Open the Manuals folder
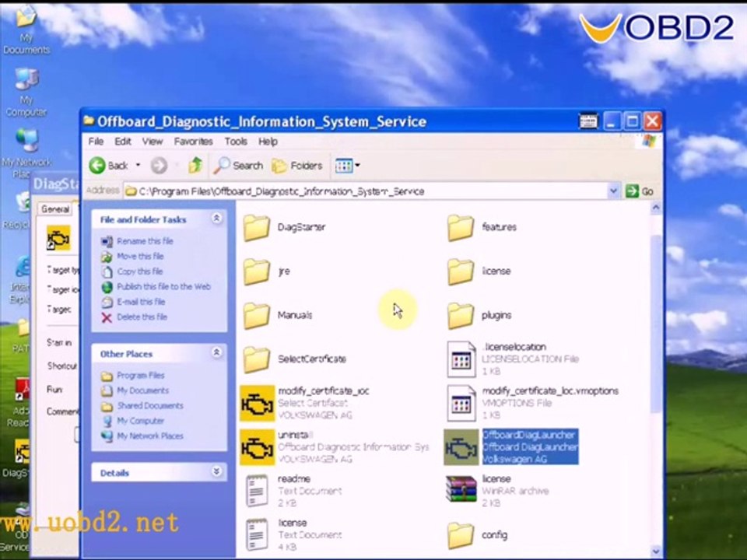 pos(258,315)
